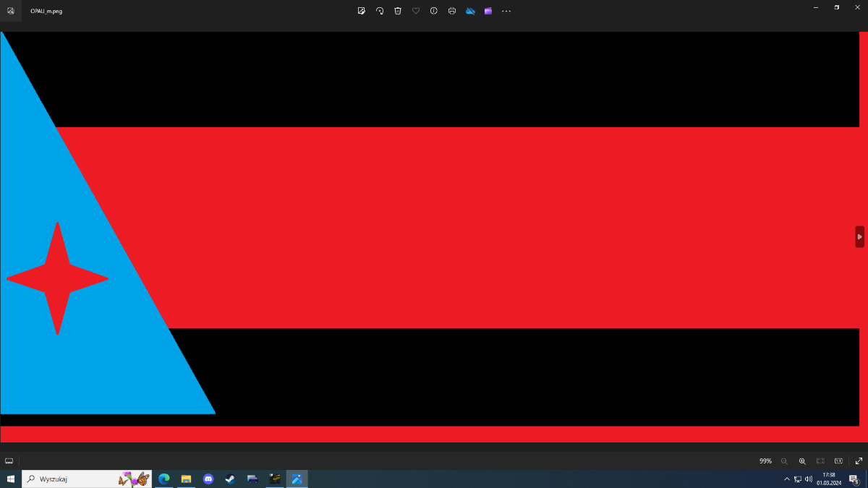Fit image to window icon
Screen dimensions: 868x488
point(820,461)
